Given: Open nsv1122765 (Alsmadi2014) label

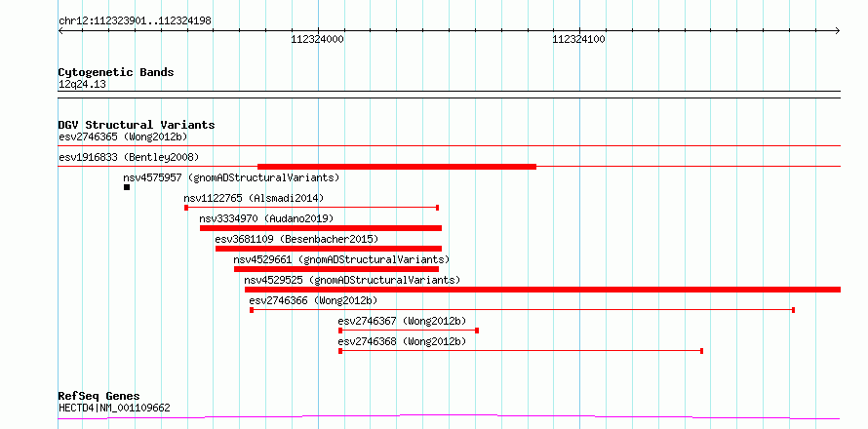Looking at the screenshot, I should [254, 198].
